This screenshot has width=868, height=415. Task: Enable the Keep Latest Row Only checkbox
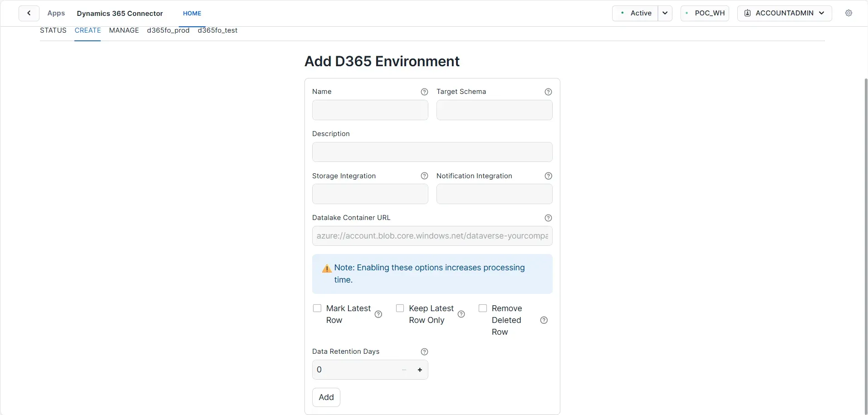point(400,308)
